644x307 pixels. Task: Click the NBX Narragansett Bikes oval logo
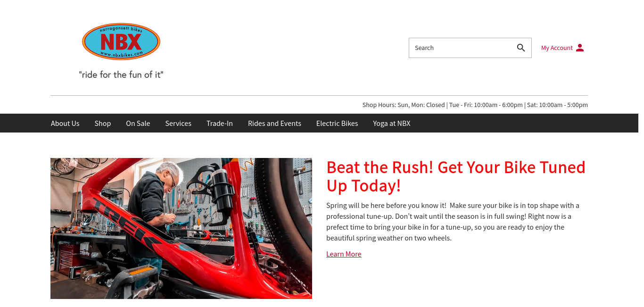pyautogui.click(x=121, y=41)
